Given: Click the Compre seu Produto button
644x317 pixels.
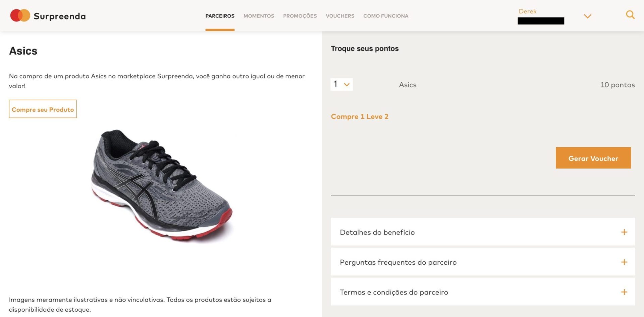Looking at the screenshot, I should 43,109.
